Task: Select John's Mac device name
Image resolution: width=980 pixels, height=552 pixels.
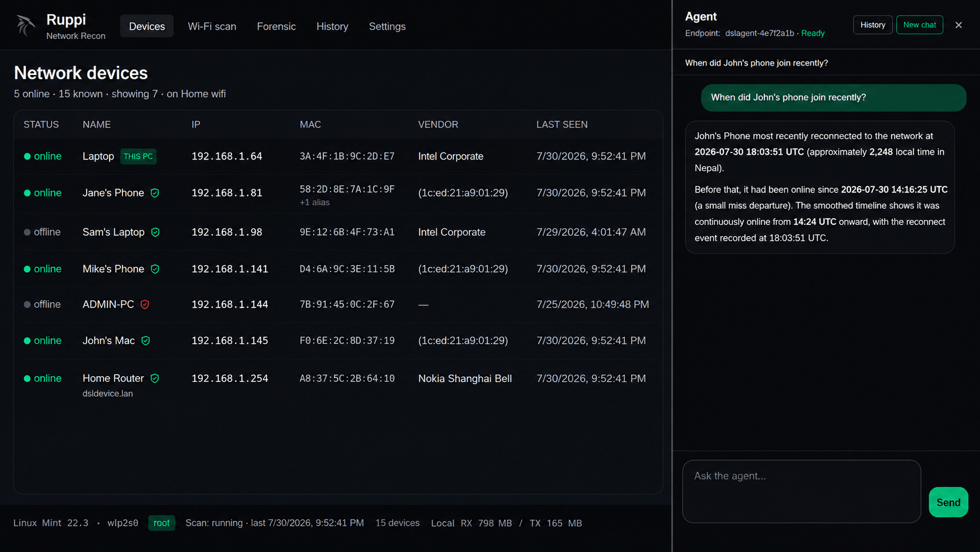Action: (108, 341)
